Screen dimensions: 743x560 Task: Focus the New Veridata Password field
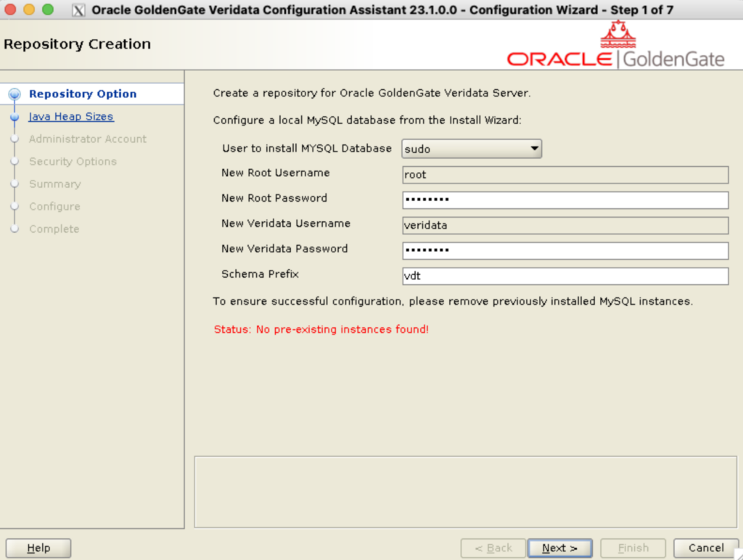[565, 251]
